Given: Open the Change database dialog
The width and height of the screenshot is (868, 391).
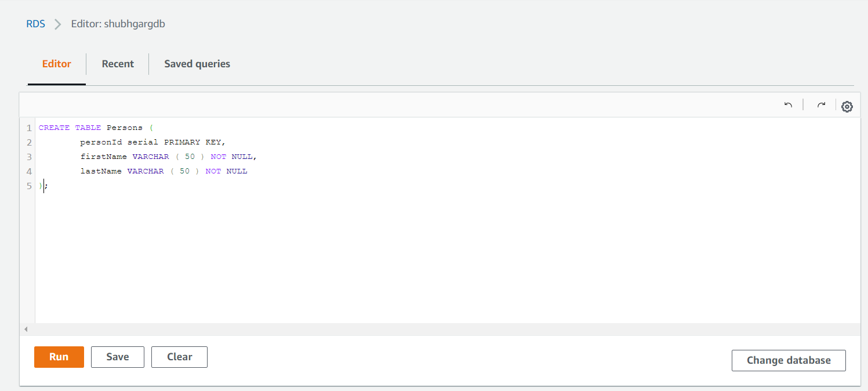Looking at the screenshot, I should pos(789,360).
